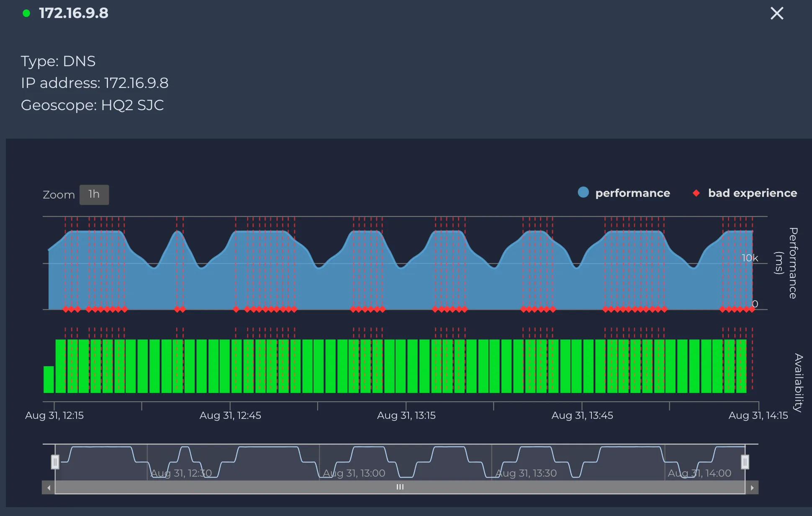Click the 'Zoom' label
The height and width of the screenshot is (516, 812).
[x=59, y=195]
